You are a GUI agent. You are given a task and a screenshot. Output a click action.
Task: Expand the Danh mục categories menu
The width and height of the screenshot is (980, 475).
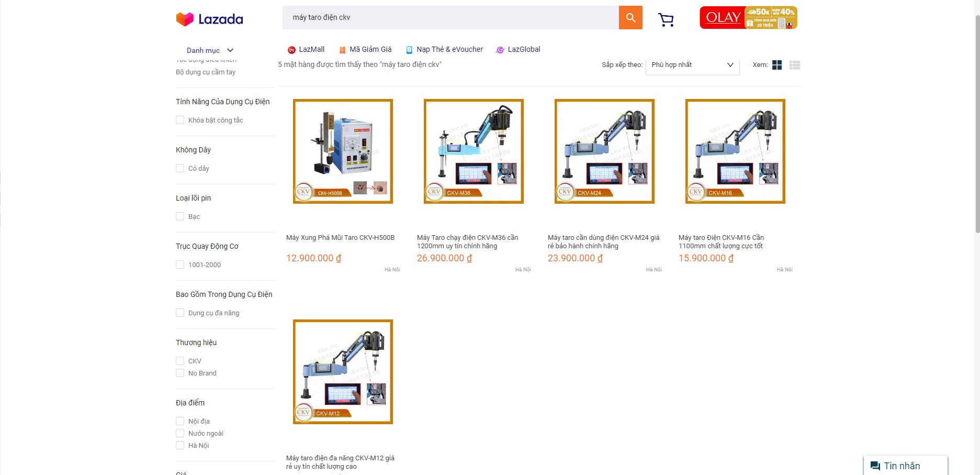[210, 50]
